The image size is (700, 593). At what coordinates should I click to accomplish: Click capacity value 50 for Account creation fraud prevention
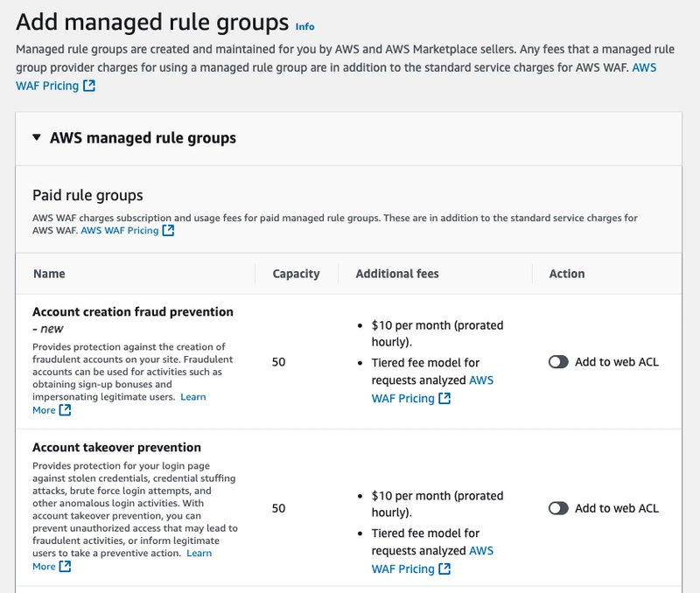pos(278,362)
